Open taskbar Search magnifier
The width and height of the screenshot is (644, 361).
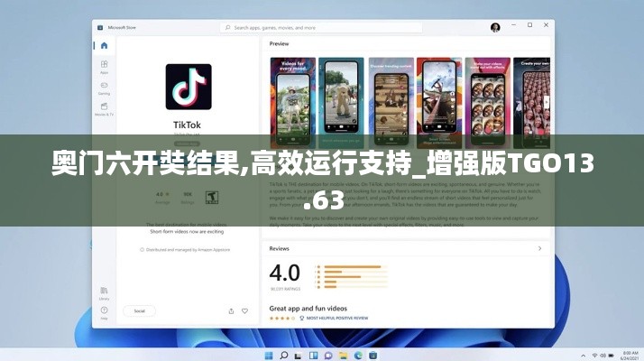(x=284, y=356)
